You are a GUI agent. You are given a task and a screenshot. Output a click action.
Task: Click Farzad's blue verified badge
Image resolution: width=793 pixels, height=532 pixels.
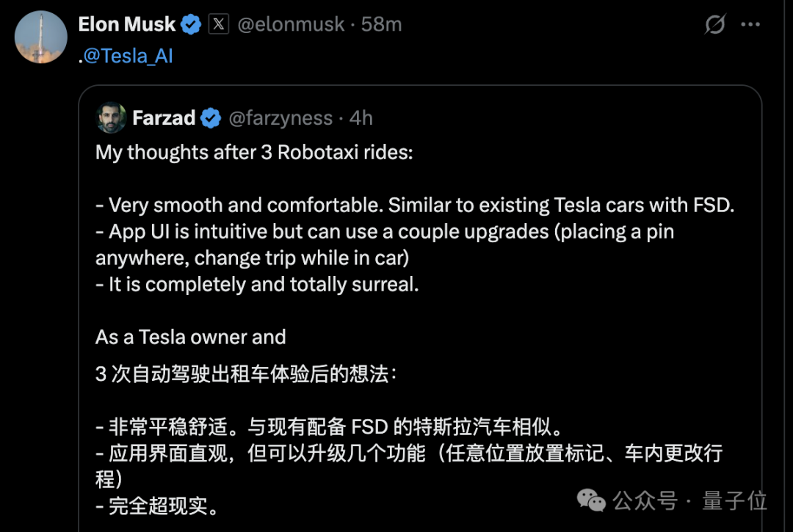pyautogui.click(x=211, y=117)
